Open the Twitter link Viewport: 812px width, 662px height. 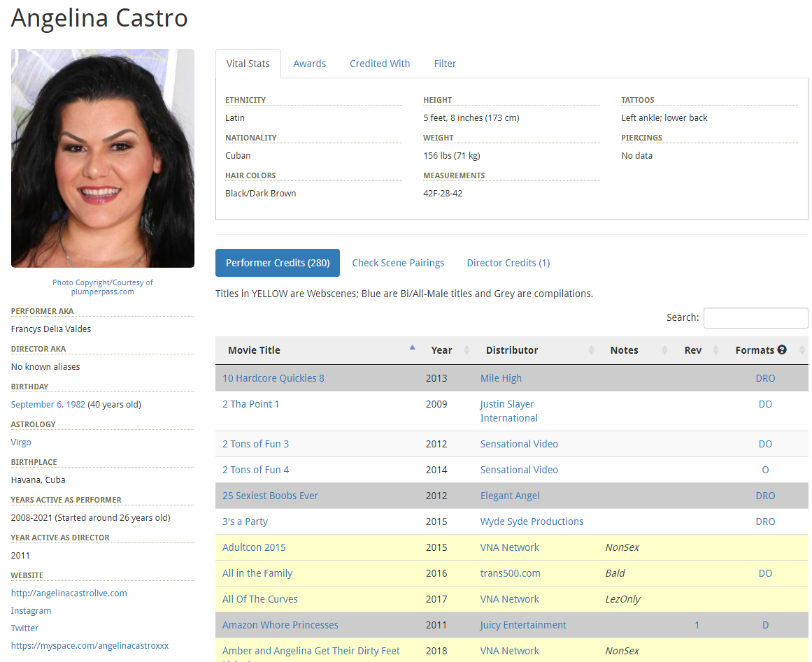pos(25,628)
